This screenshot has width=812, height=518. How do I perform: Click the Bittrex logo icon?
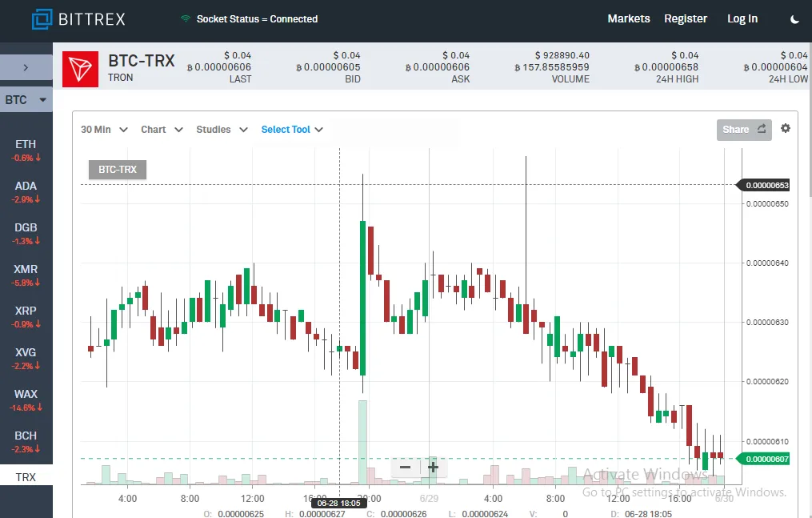click(42, 19)
